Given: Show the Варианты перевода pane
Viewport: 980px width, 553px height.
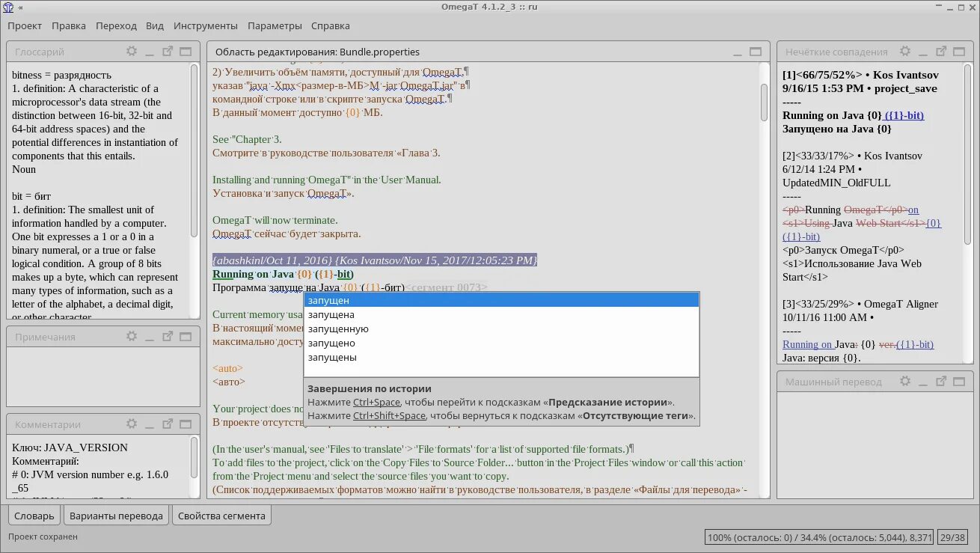Looking at the screenshot, I should tap(116, 516).
